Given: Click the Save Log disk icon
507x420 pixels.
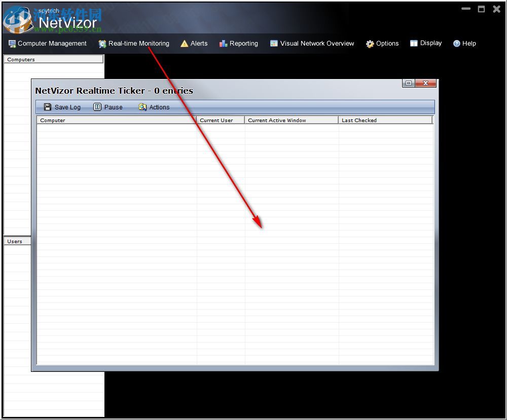Looking at the screenshot, I should pos(47,107).
